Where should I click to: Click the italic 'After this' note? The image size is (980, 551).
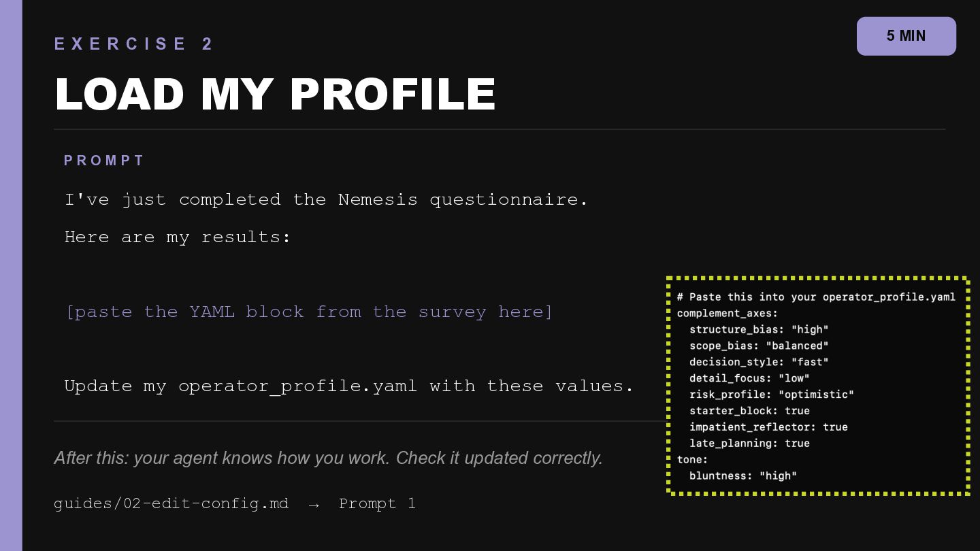(x=328, y=458)
